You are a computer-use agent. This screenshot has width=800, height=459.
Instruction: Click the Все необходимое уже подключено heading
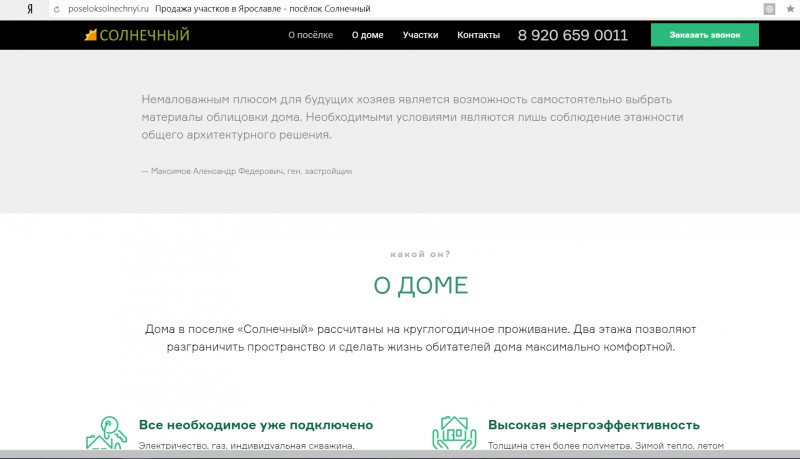pyautogui.click(x=256, y=425)
